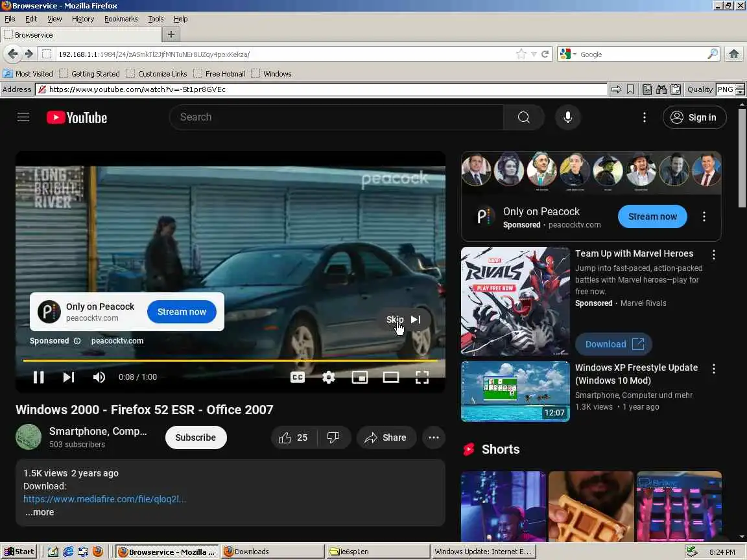Screen dimensions: 747x560
Task: Select the Browservice tab
Action: click(82, 35)
